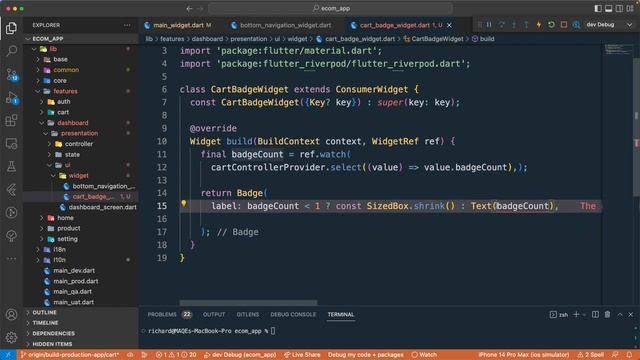
Task: Click the minimap code overview
Action: [618, 50]
